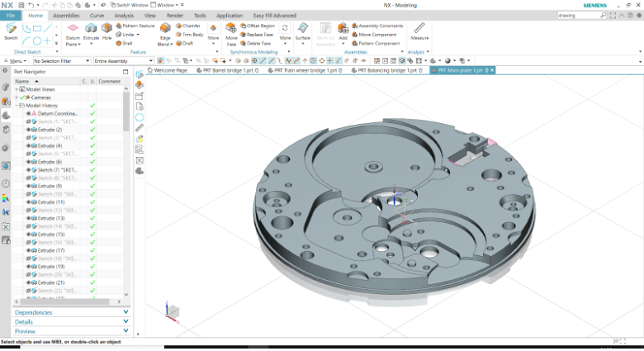The image size is (644, 351).
Task: Choose the Pattern Component command
Action: point(376,43)
